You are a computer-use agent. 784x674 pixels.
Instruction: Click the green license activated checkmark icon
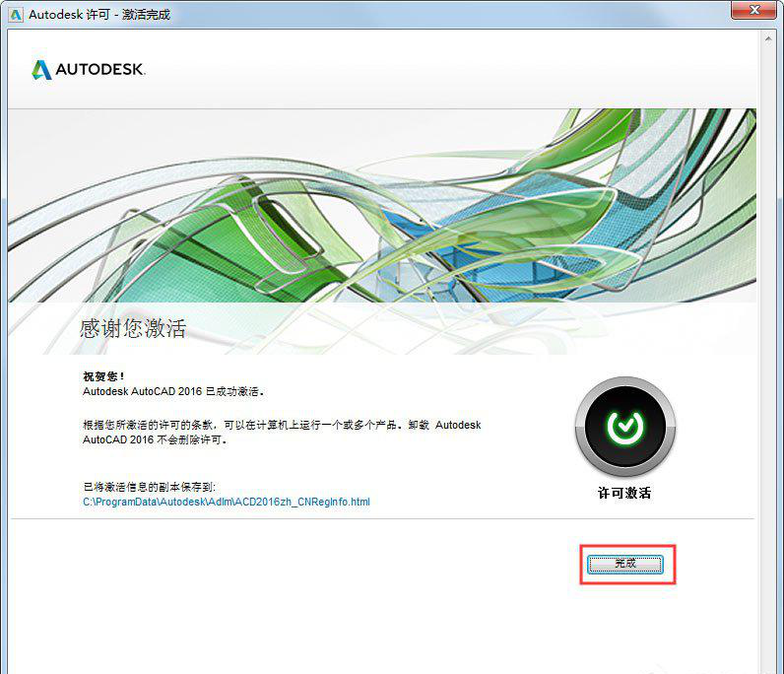(x=624, y=427)
